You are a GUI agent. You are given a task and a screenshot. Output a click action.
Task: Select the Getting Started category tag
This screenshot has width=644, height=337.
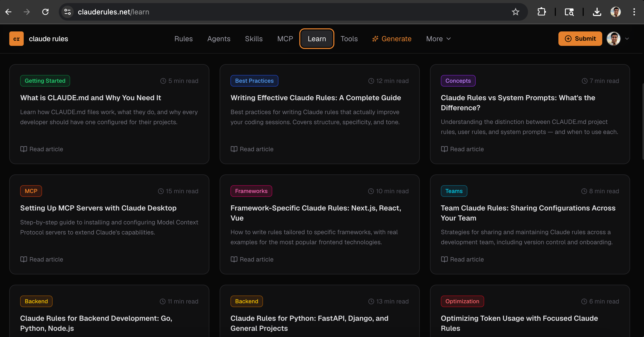pyautogui.click(x=45, y=81)
